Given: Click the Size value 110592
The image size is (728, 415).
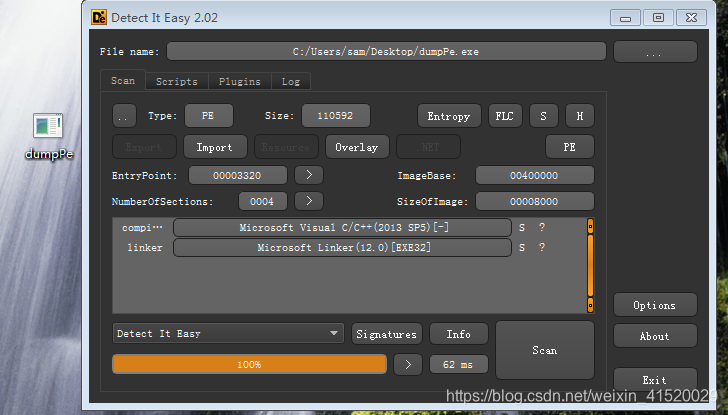Looking at the screenshot, I should click(336, 116).
